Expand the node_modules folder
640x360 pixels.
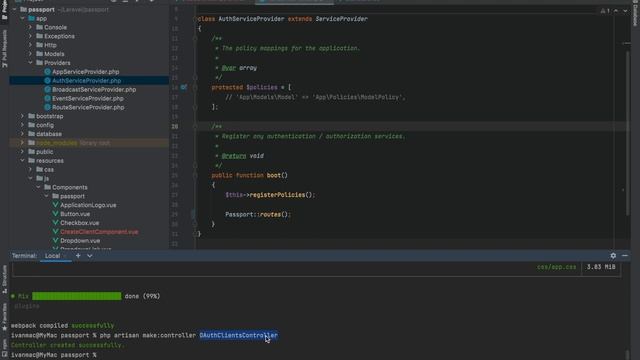[23, 143]
